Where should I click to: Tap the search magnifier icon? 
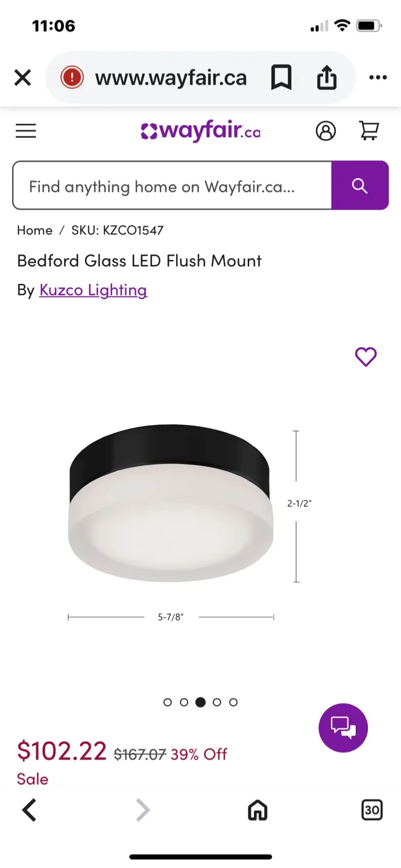[x=360, y=186]
